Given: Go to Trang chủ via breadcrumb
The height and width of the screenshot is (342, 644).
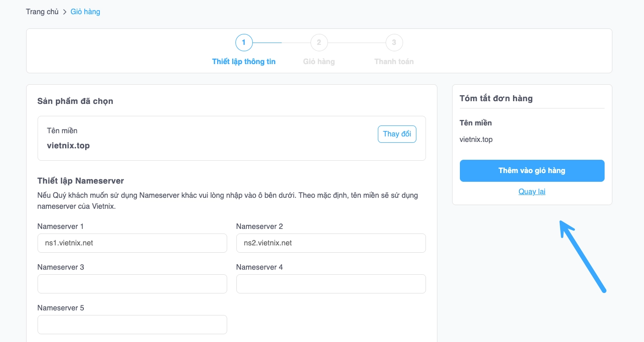Looking at the screenshot, I should [x=42, y=12].
